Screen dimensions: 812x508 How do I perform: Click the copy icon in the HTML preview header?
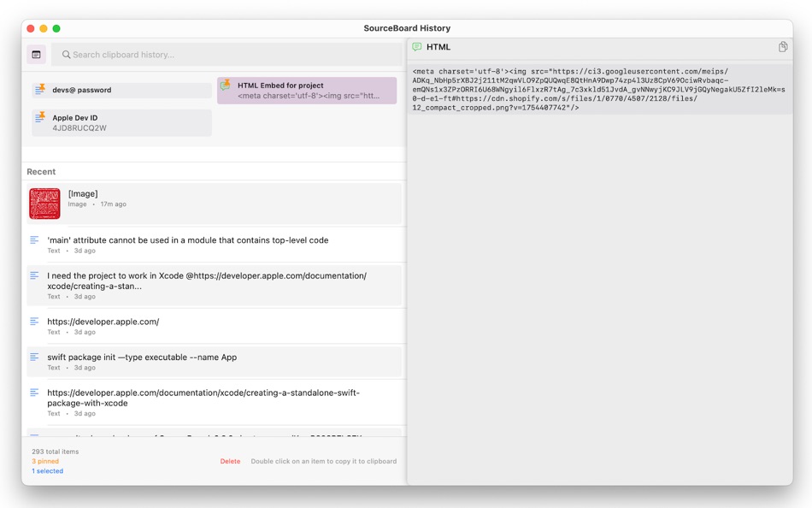[x=783, y=46]
